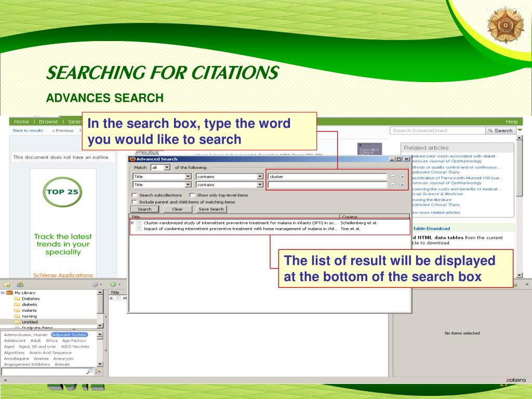Open the Browse tab in ScienceDirect

coord(48,122)
